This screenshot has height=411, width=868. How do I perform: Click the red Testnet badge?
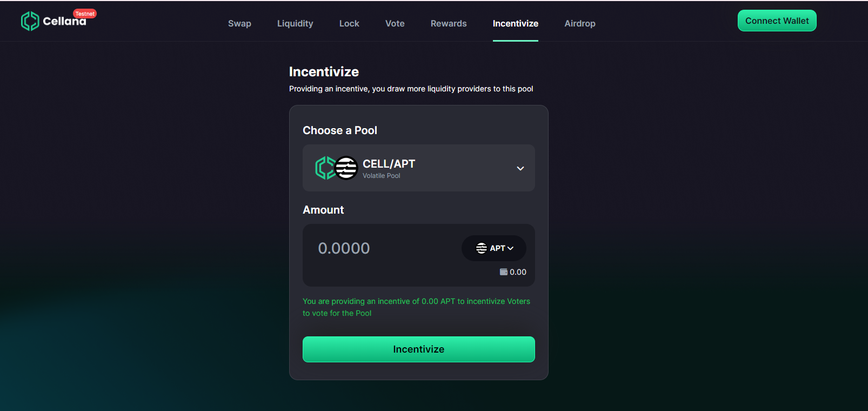pyautogui.click(x=85, y=14)
